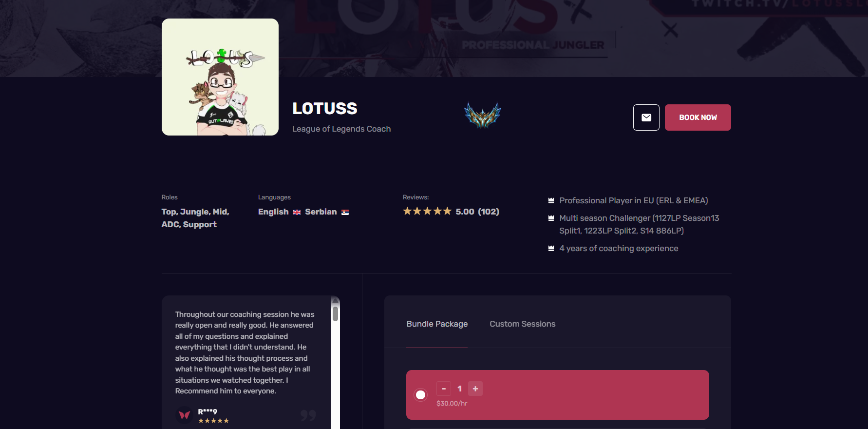This screenshot has width=868, height=429.
Task: Open the Custom Sessions tab
Action: [x=522, y=324]
